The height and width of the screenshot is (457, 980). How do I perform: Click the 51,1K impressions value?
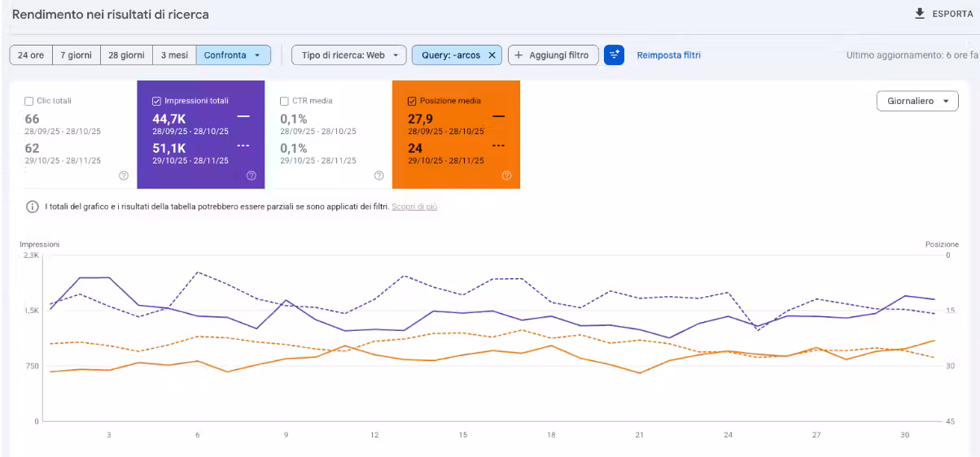[169, 148]
